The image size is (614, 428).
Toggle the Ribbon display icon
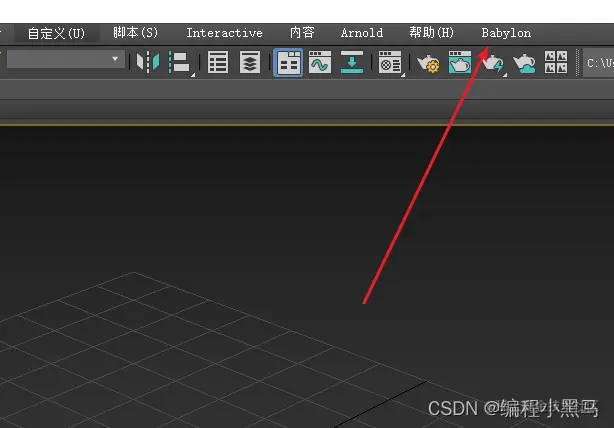pyautogui.click(x=288, y=63)
